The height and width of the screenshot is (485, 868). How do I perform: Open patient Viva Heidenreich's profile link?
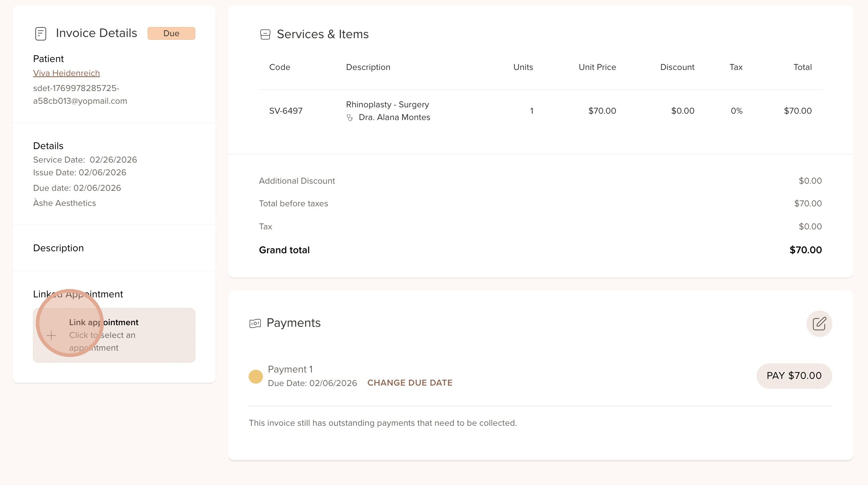click(66, 73)
